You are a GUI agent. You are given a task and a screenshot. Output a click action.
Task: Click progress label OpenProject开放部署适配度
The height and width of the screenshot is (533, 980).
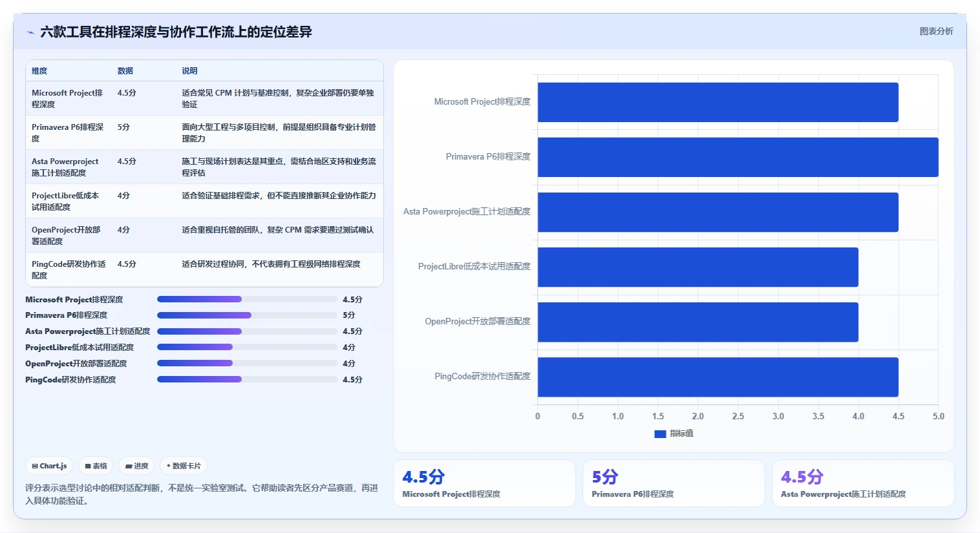tap(76, 364)
